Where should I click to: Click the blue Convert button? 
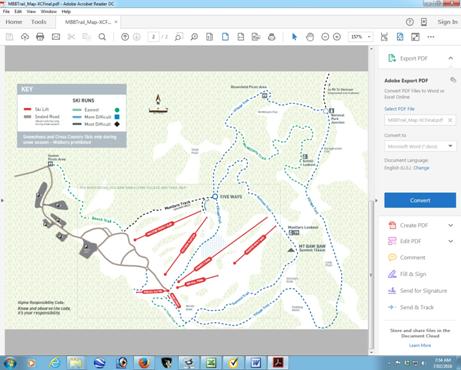[x=420, y=200]
